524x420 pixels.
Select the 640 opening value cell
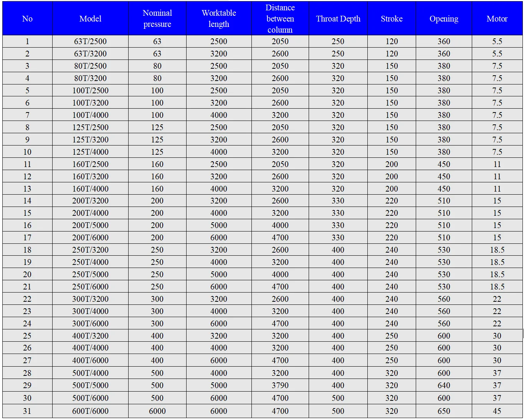click(444, 385)
